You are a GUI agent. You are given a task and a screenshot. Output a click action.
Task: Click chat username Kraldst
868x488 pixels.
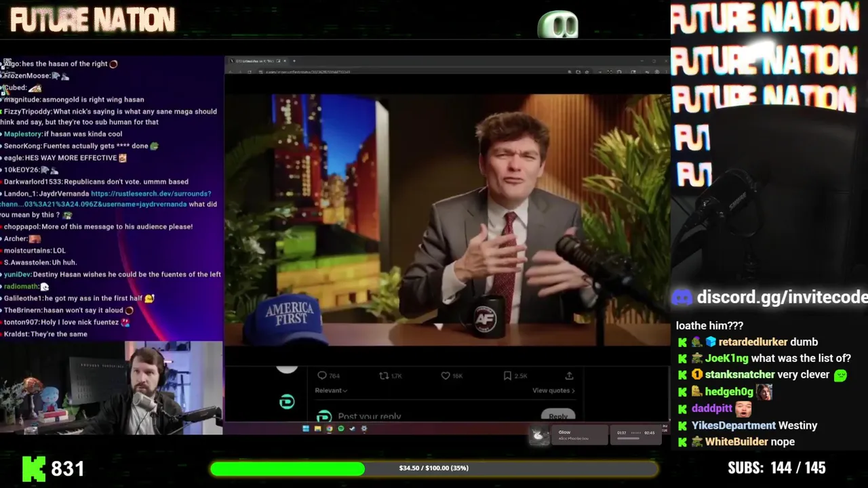point(16,333)
